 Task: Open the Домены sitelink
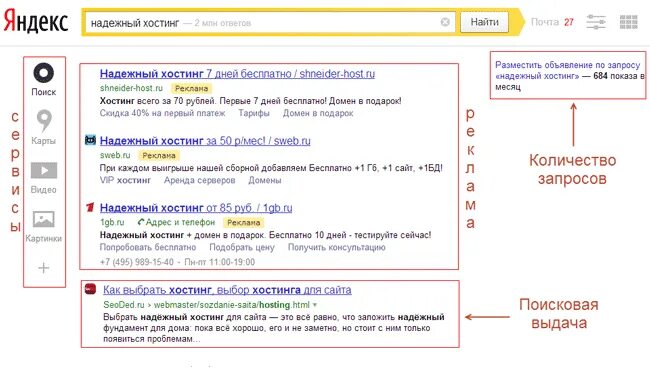point(264,180)
